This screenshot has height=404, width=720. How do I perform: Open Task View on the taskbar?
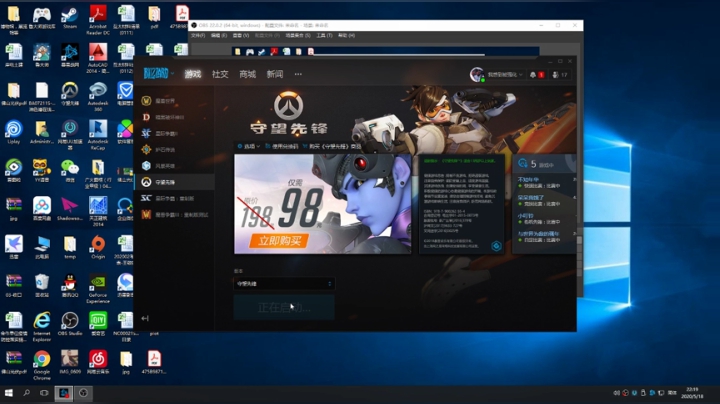coord(44,393)
